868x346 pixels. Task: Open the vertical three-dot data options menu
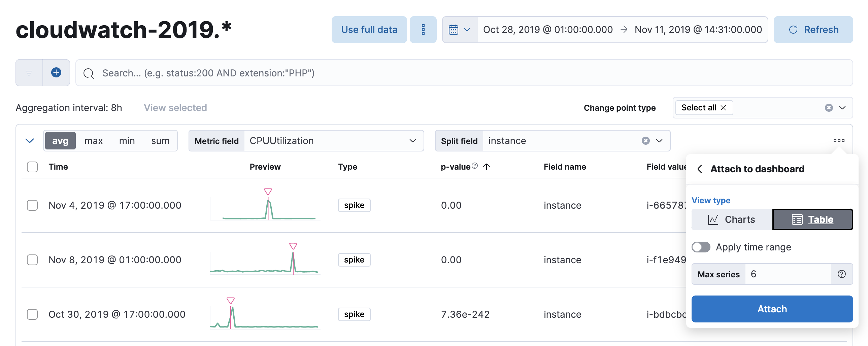pyautogui.click(x=423, y=30)
